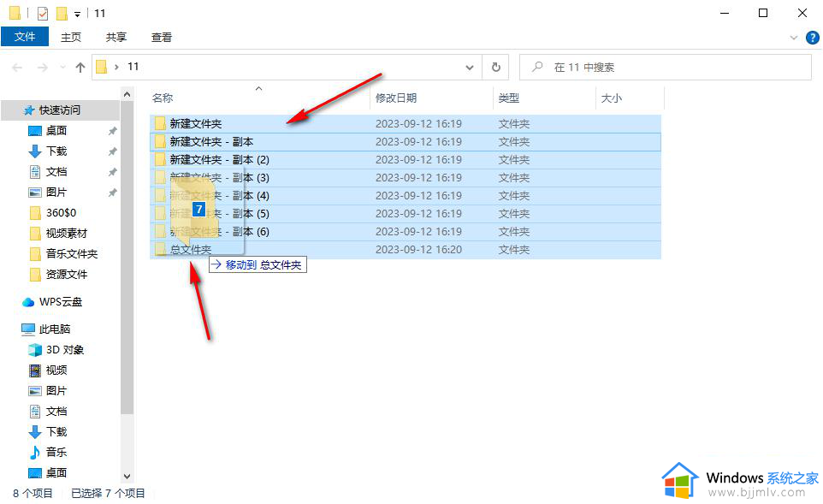The width and height of the screenshot is (823, 504).
Task: Click the navigation pane scroll up arrow
Action: coord(127,94)
